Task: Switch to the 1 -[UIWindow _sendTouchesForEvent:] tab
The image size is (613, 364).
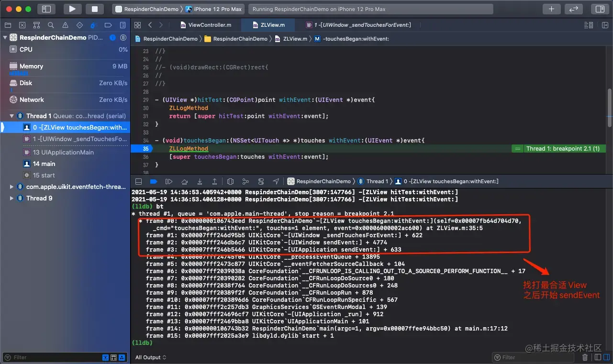Action: 358,25
